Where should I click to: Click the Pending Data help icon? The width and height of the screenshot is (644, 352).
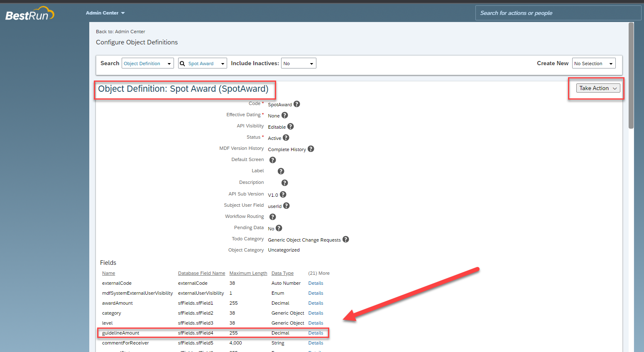coord(279,228)
